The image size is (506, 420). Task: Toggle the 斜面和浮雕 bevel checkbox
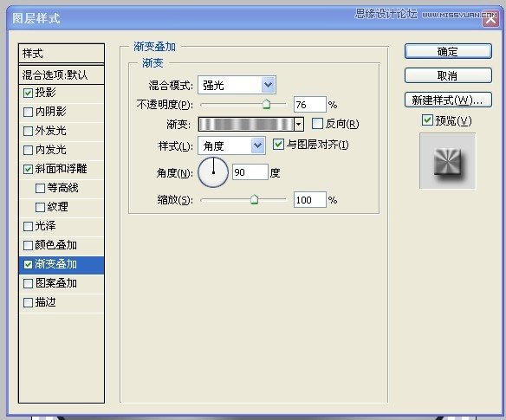tap(28, 170)
